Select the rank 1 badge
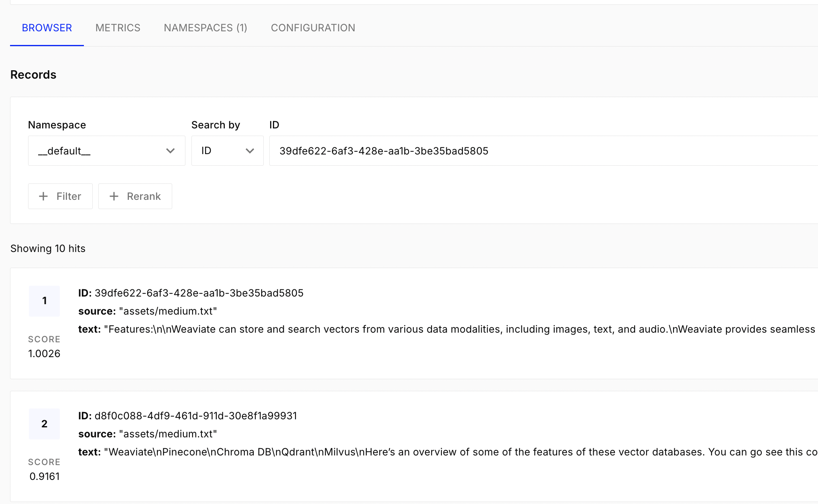Image resolution: width=818 pixels, height=504 pixels. [44, 301]
